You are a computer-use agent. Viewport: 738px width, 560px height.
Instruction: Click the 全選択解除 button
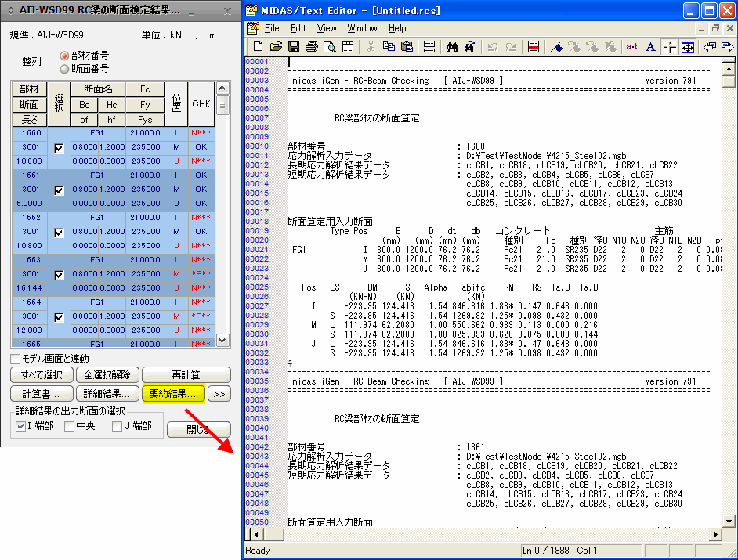[107, 375]
